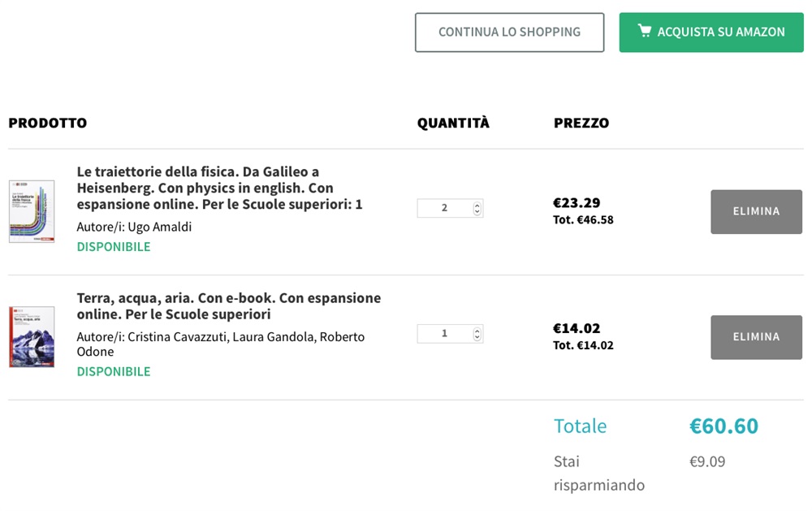Click the quantity field showing 2
Viewport: 812px width, 511px height.
(x=444, y=208)
